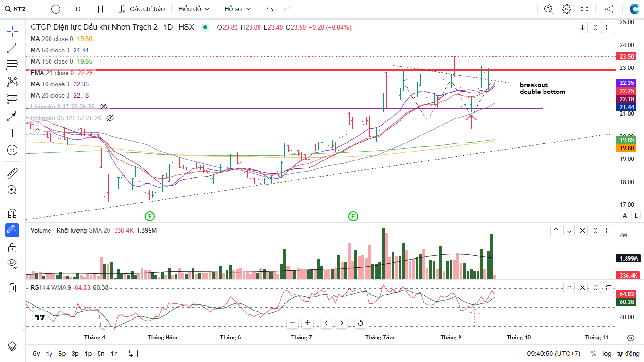Open the Các chỉ báo indicators menu
Viewport: 644px width, 362px height.
click(142, 9)
